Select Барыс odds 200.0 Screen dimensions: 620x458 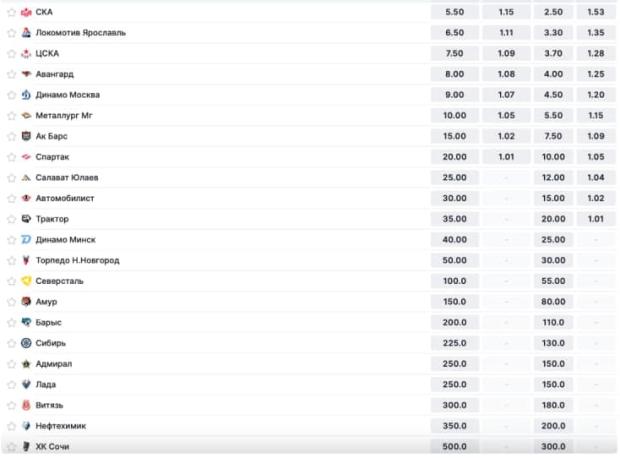455,322
